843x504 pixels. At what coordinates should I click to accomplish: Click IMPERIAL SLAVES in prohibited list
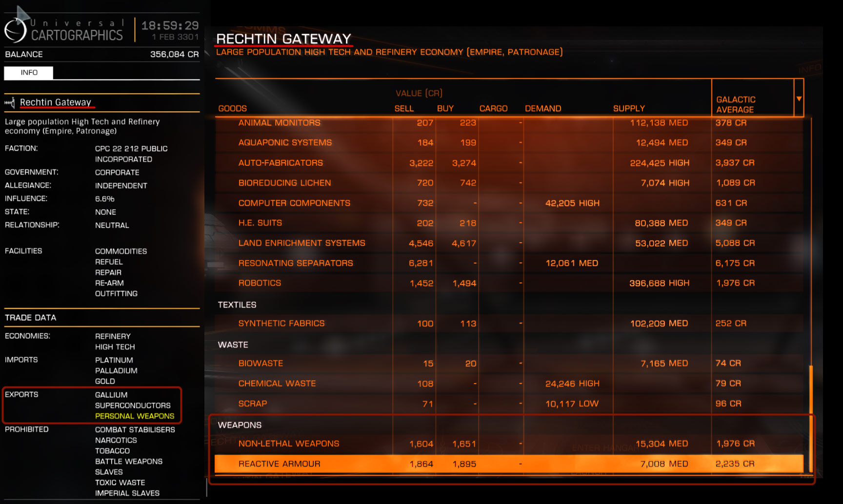(x=127, y=493)
